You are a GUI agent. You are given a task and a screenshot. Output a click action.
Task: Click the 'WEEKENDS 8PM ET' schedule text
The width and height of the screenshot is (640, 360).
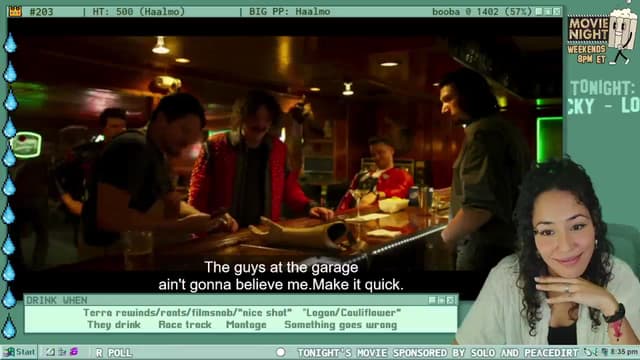(587, 54)
